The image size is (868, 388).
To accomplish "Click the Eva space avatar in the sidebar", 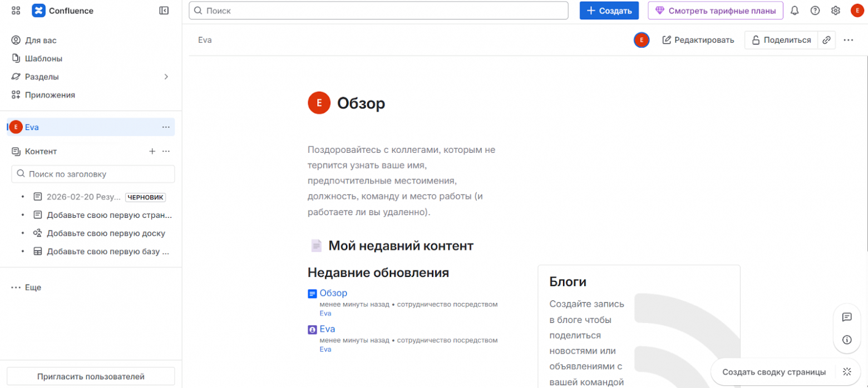I will [16, 127].
